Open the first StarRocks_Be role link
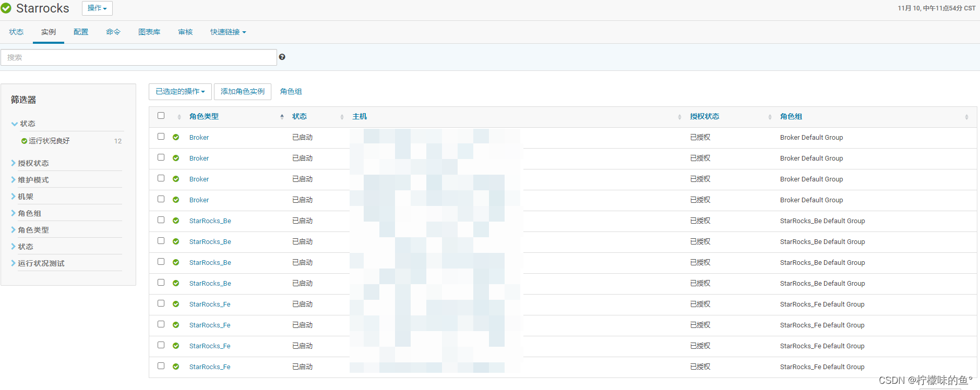980x390 pixels. pyautogui.click(x=210, y=221)
